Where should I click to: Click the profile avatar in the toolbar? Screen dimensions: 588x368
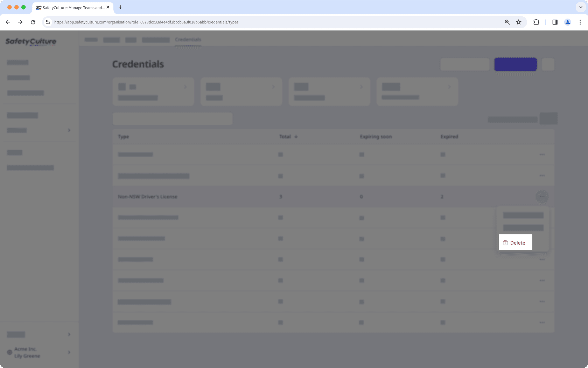coord(567,22)
